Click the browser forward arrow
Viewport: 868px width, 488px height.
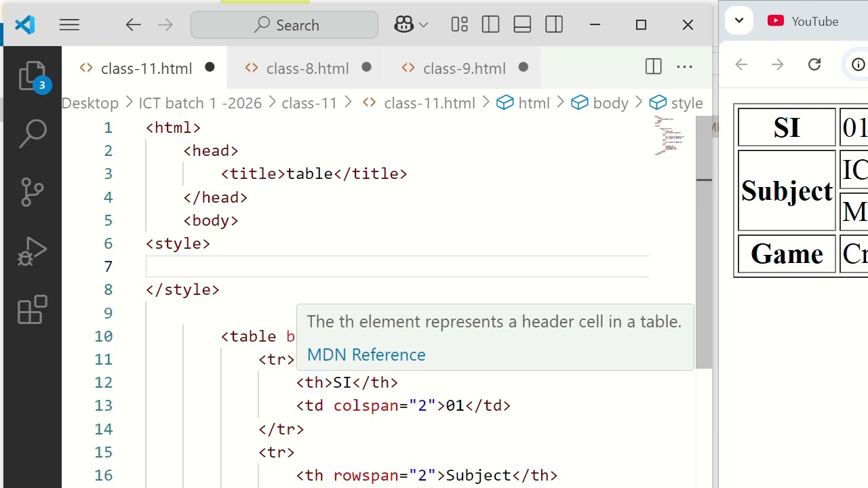(x=778, y=64)
